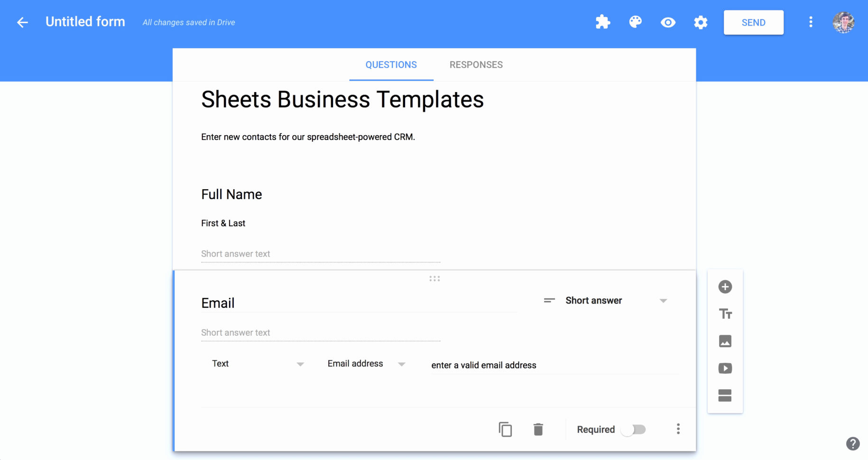Open the theme customization palette

(x=635, y=22)
